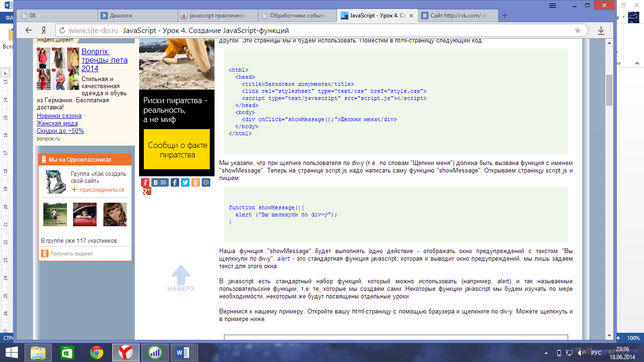Go back with the browser back arrow

coord(28,30)
